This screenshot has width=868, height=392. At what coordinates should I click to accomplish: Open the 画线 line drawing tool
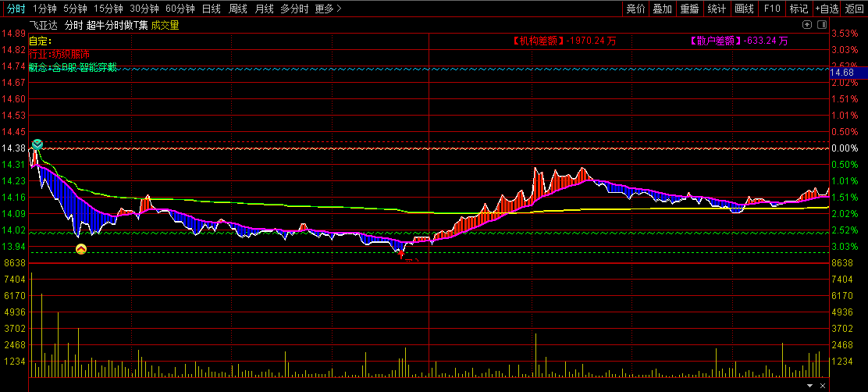click(x=744, y=9)
